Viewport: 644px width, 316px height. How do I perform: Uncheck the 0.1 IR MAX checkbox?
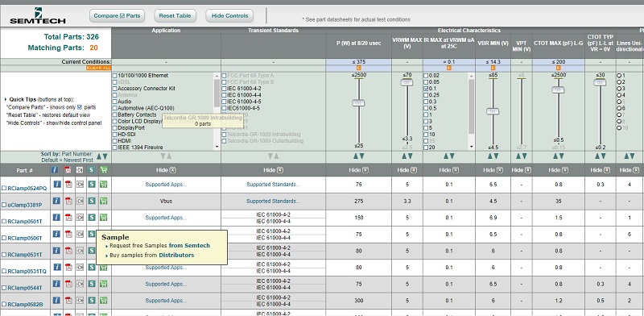tap(427, 89)
